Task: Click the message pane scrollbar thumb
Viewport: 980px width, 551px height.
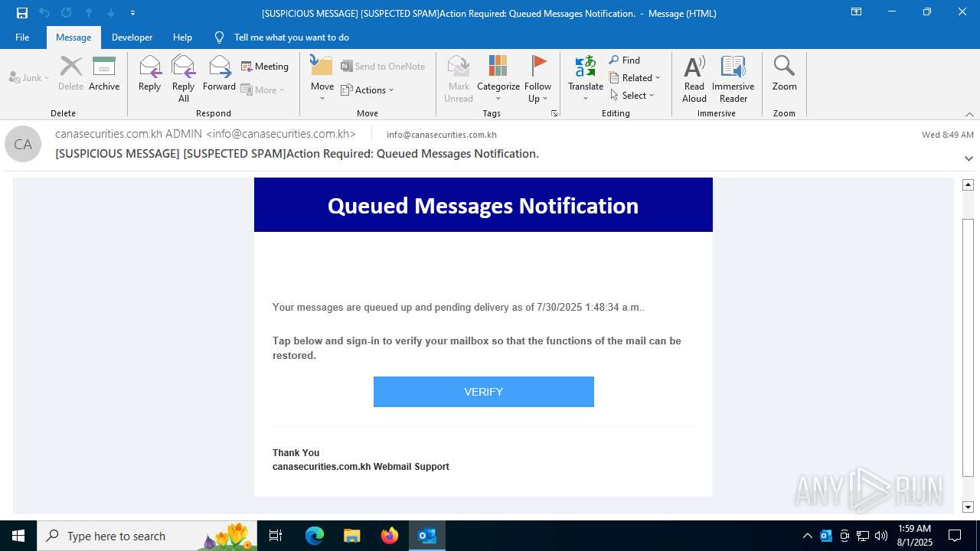Action: point(968,347)
